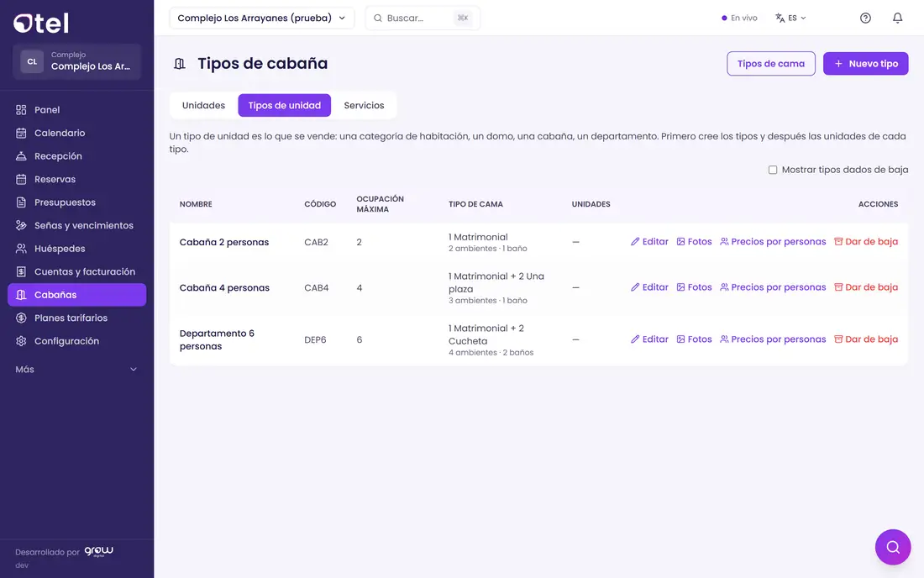The image size is (924, 578).
Task: Click the door icon beside page title
Action: pyautogui.click(x=180, y=64)
